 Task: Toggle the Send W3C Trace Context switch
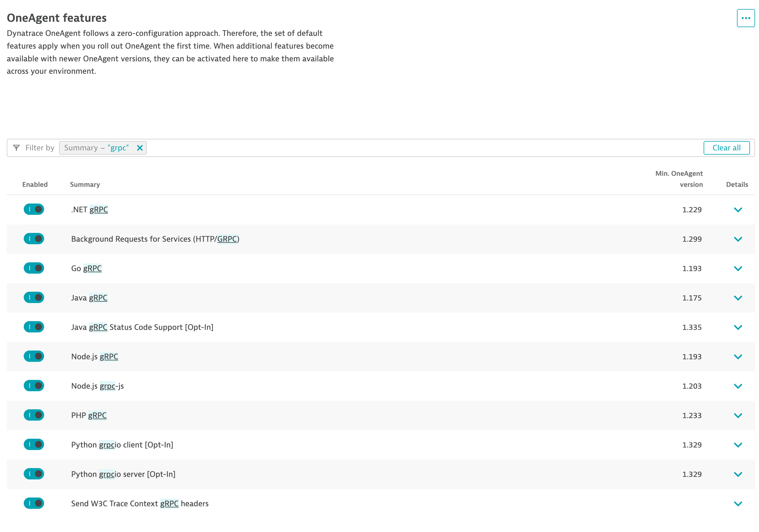pyautogui.click(x=34, y=503)
